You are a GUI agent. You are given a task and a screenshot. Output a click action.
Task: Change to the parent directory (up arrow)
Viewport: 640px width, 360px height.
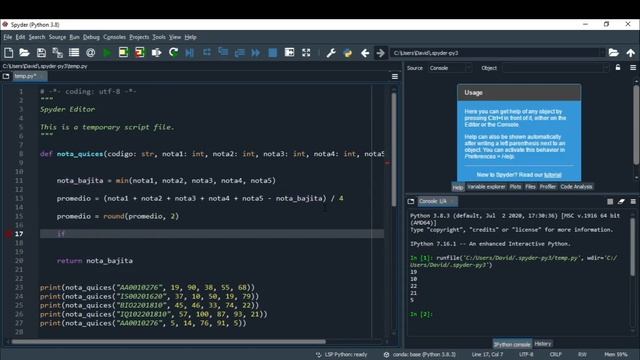tap(631, 53)
